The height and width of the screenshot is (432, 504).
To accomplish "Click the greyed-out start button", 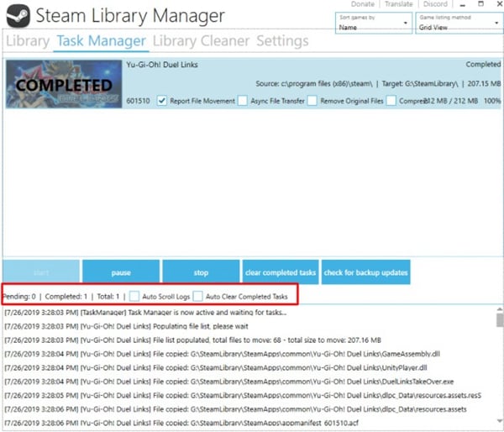I will 41,272.
